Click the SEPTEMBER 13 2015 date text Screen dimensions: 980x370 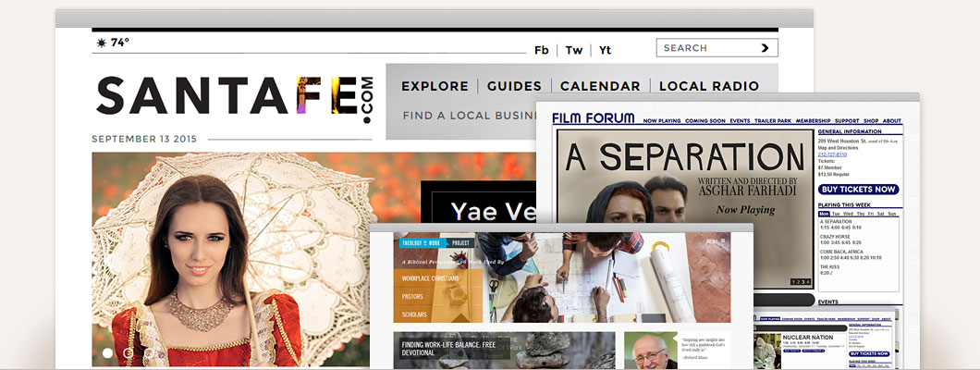click(144, 139)
